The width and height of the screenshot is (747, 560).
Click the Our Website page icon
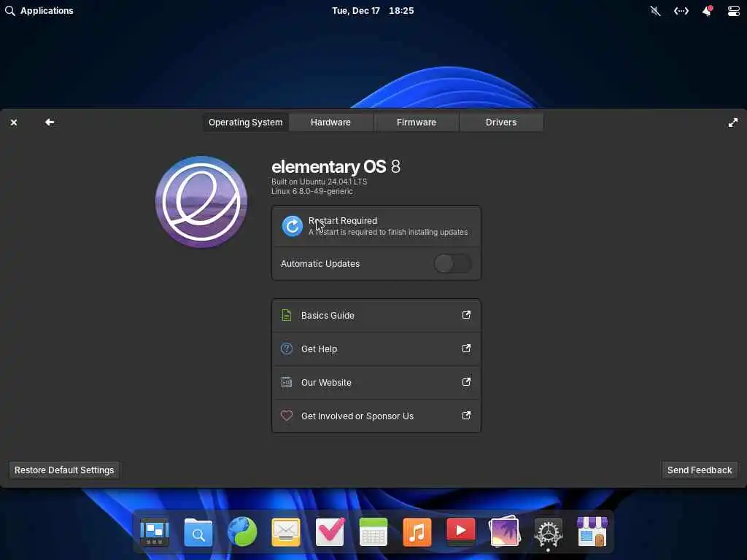point(286,382)
